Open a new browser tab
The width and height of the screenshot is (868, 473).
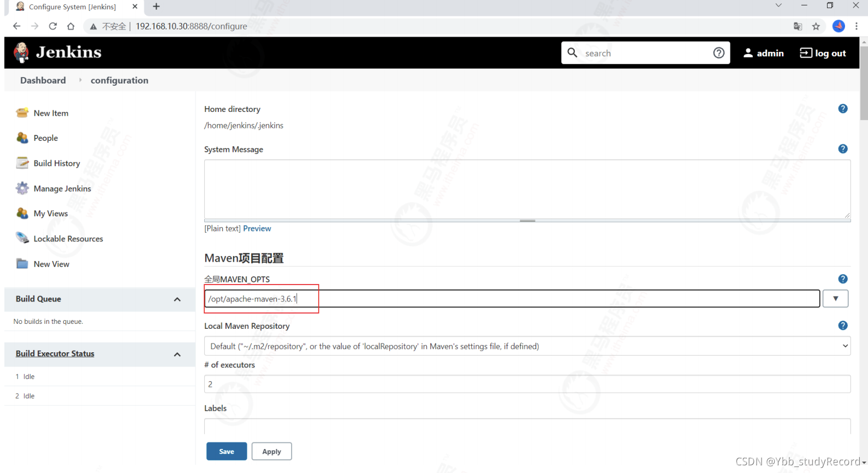[156, 7]
